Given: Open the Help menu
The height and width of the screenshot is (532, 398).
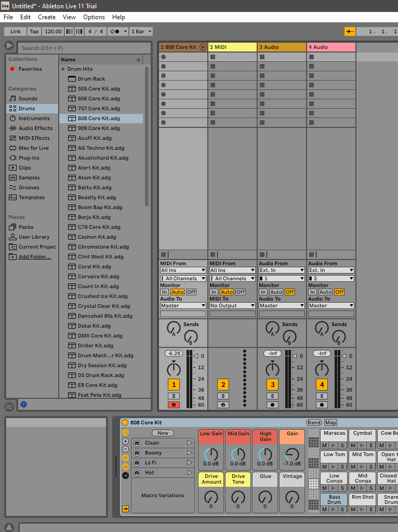Looking at the screenshot, I should coord(118,17).
